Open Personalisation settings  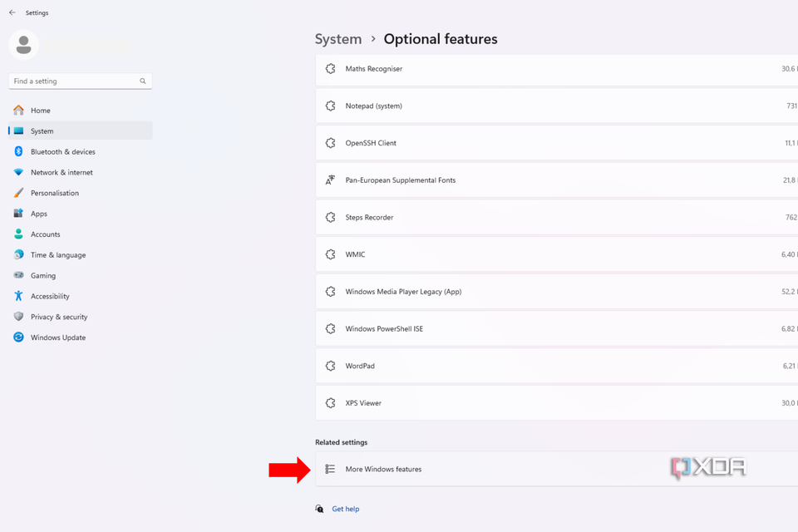tap(81, 193)
